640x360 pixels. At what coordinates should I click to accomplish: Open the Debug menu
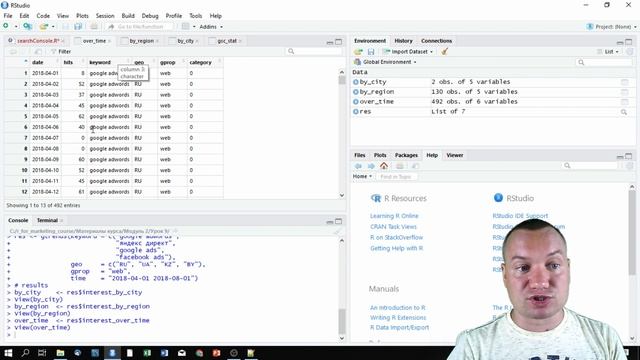[x=150, y=16]
